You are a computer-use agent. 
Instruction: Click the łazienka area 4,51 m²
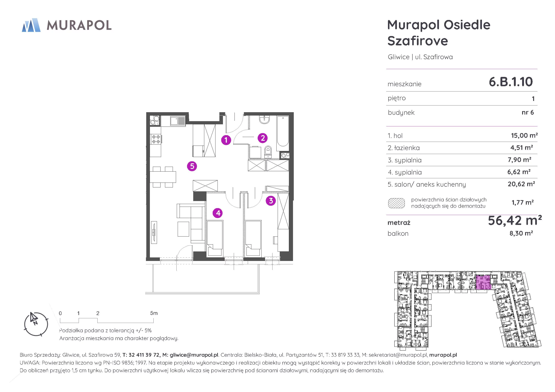tap(522, 148)
